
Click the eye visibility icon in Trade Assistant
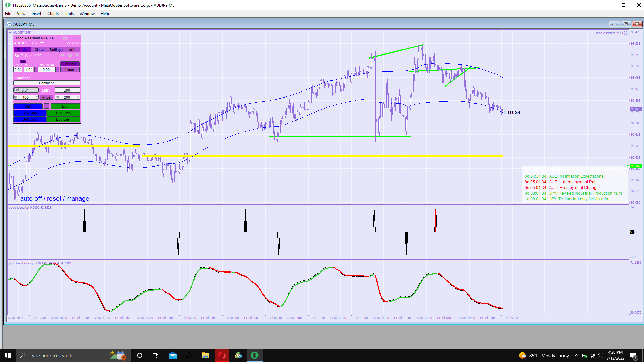tap(62, 55)
